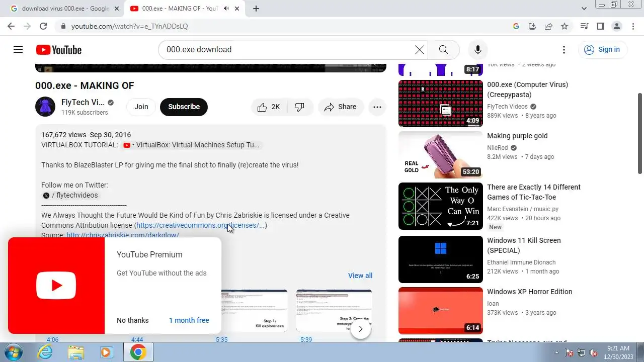
Task: View all chapters
Action: point(360,276)
